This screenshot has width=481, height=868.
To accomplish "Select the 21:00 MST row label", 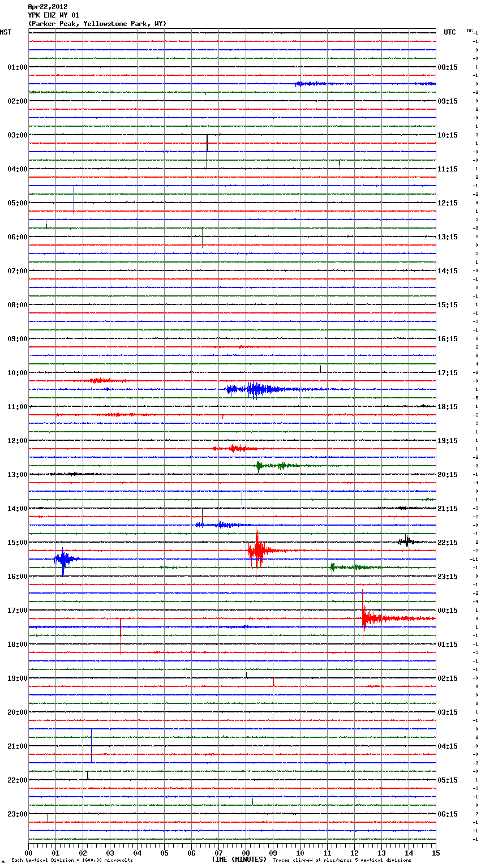I will [18, 746].
